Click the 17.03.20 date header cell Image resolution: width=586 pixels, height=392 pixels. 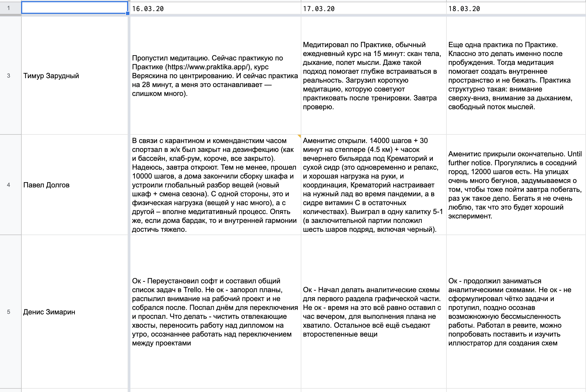click(x=374, y=8)
